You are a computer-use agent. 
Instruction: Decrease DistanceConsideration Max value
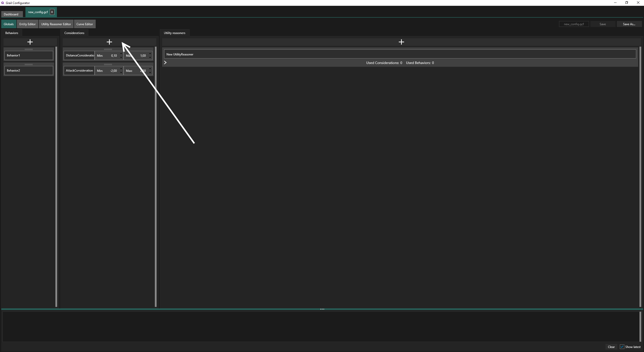(x=150, y=57)
